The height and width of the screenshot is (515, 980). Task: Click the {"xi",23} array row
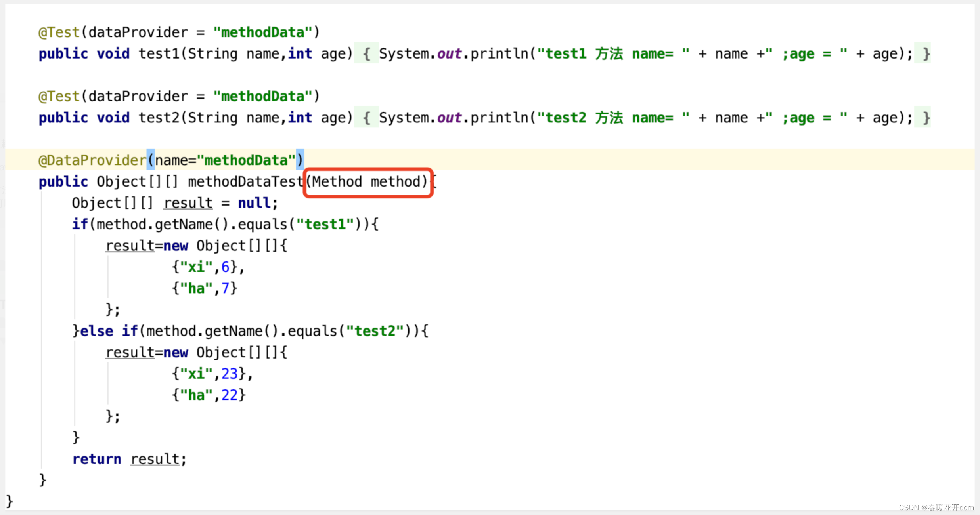(209, 374)
